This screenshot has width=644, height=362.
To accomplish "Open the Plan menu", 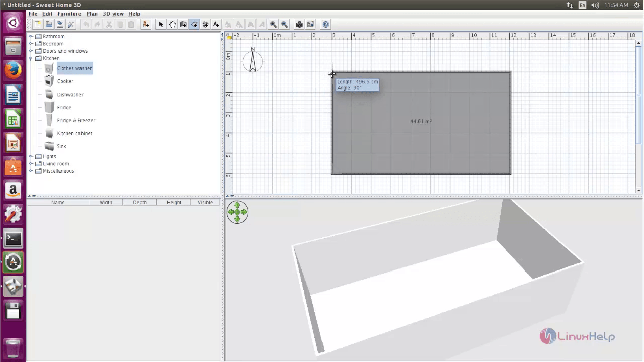I will click(92, 14).
